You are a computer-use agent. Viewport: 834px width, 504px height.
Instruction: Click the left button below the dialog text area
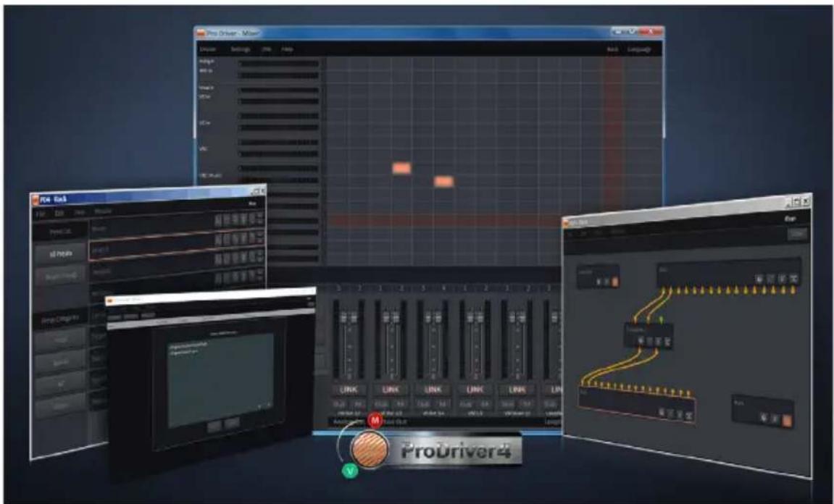tap(215, 425)
